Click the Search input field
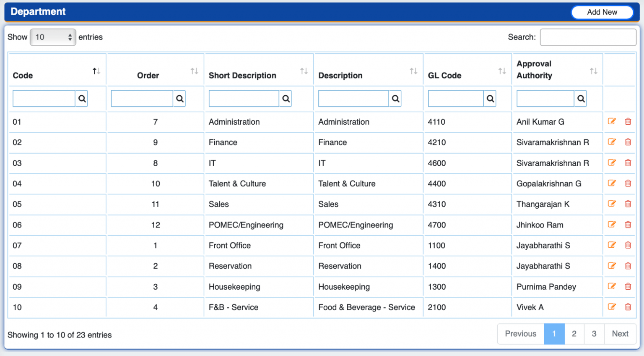The height and width of the screenshot is (356, 644). pos(588,37)
